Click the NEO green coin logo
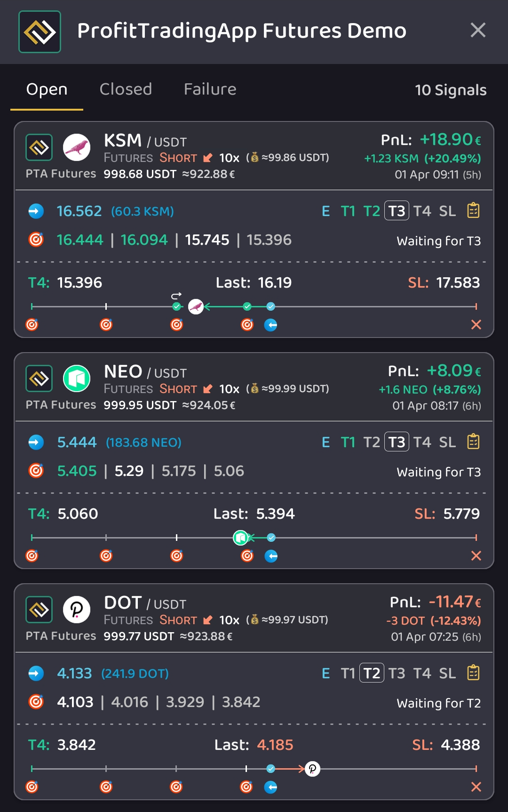508x812 pixels. pyautogui.click(x=77, y=378)
